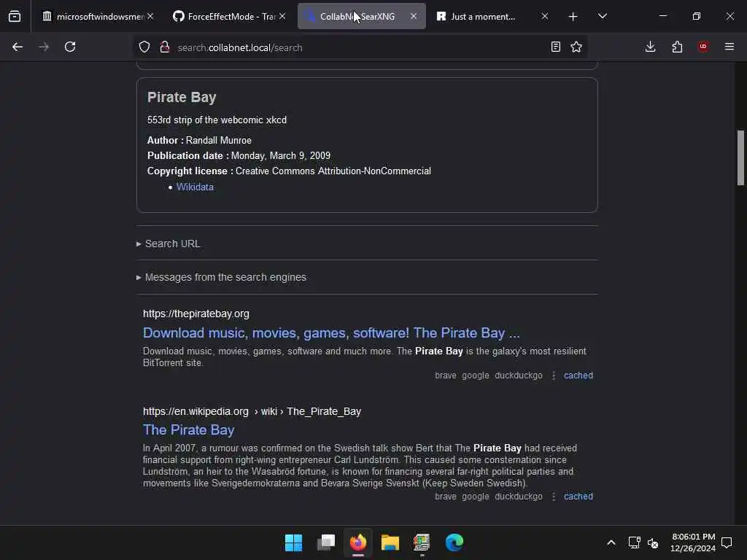Image resolution: width=747 pixels, height=560 pixels.
Task: Open The Pirate Bay Wikipedia result
Action: tap(189, 430)
